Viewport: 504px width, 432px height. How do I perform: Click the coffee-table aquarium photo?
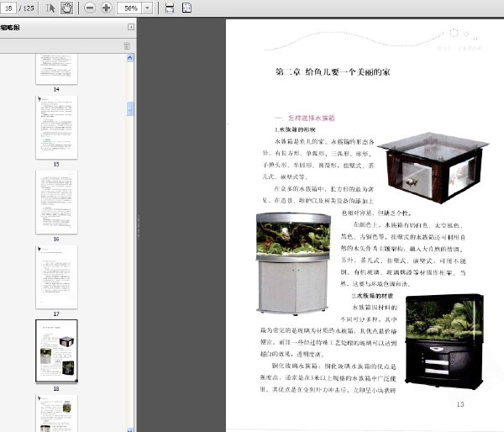pos(433,167)
